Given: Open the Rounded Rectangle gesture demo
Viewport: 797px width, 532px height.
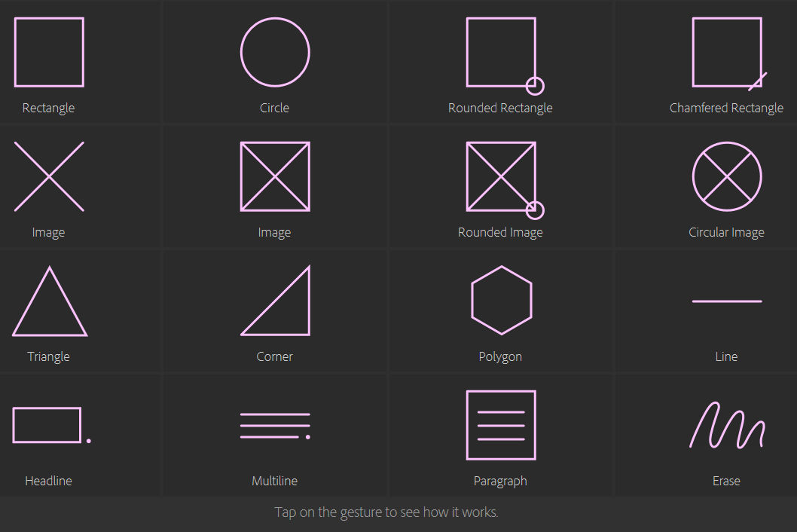Looking at the screenshot, I should tap(505, 56).
